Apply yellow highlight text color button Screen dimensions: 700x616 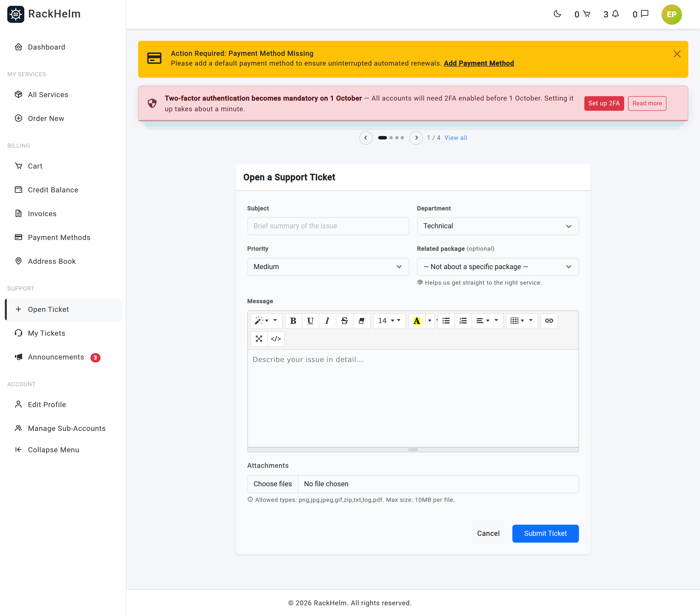417,321
